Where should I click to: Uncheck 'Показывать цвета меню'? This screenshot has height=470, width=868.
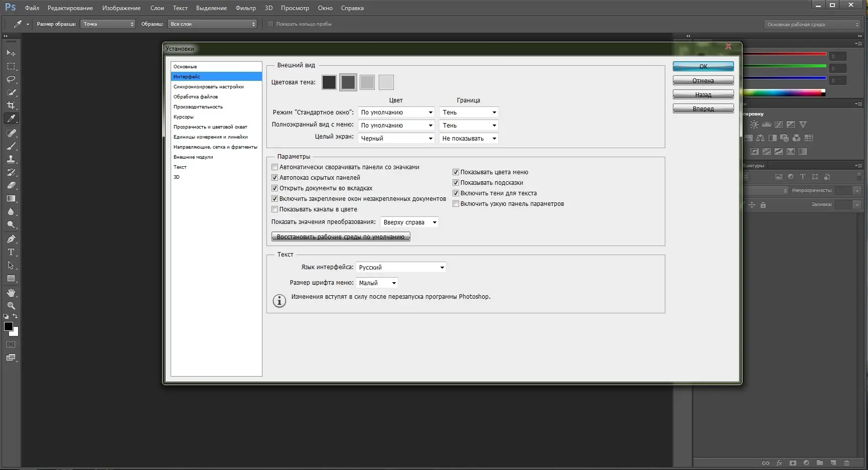point(456,172)
